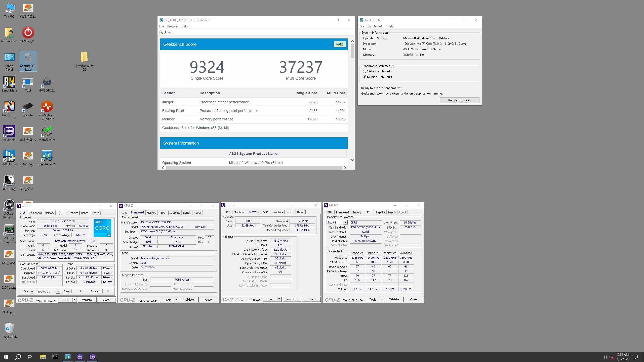This screenshot has height=362, width=644.
Task: Click Geekbench results vertical scrollbar thumb
Action: (x=352, y=51)
